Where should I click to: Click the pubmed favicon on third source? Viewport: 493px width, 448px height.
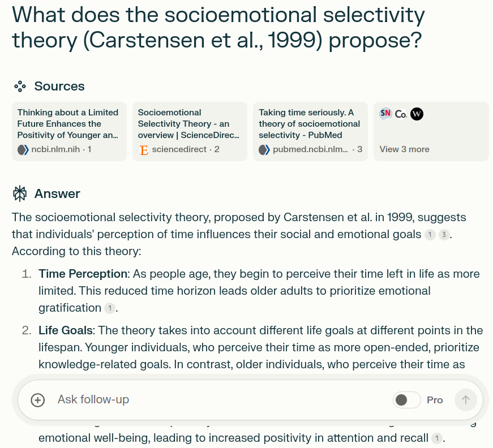coord(264,150)
